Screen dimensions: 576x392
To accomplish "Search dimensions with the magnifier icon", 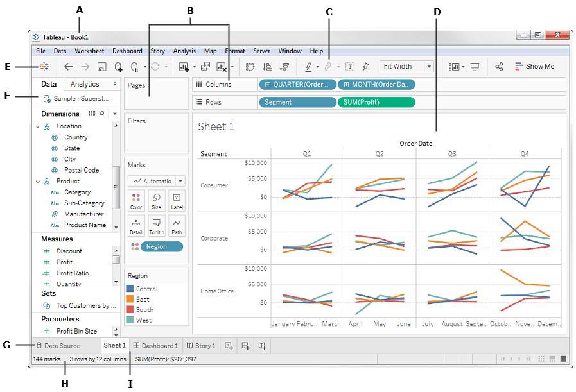I will 101,114.
